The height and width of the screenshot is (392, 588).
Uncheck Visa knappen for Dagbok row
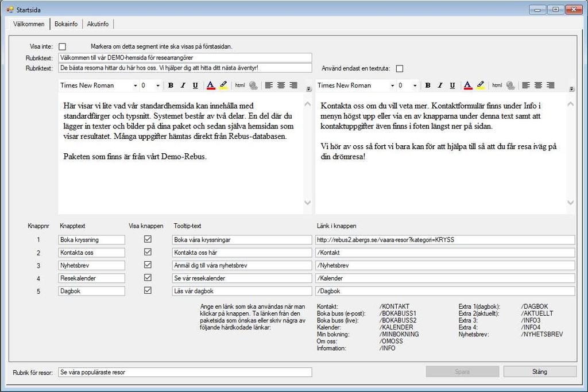pyautogui.click(x=148, y=290)
